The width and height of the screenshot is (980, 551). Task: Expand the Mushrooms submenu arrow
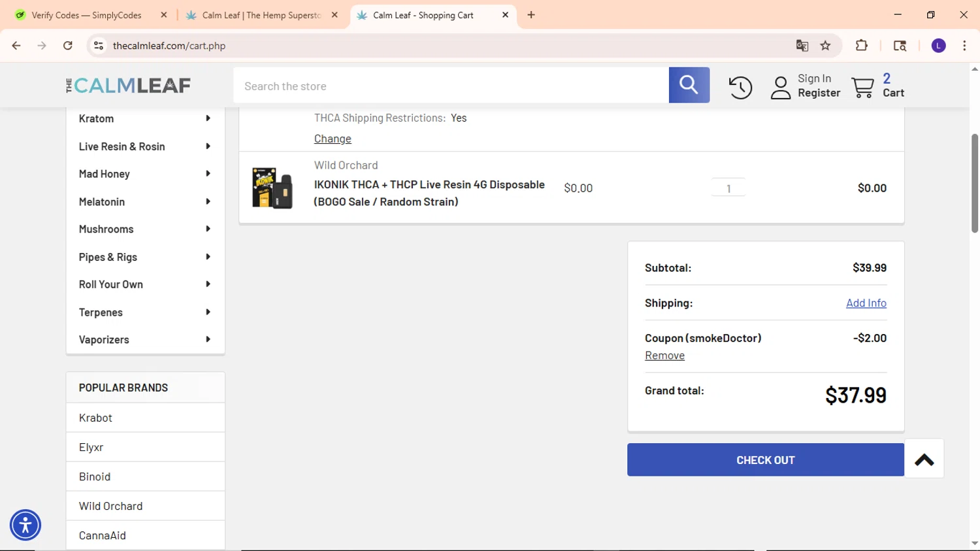point(208,229)
